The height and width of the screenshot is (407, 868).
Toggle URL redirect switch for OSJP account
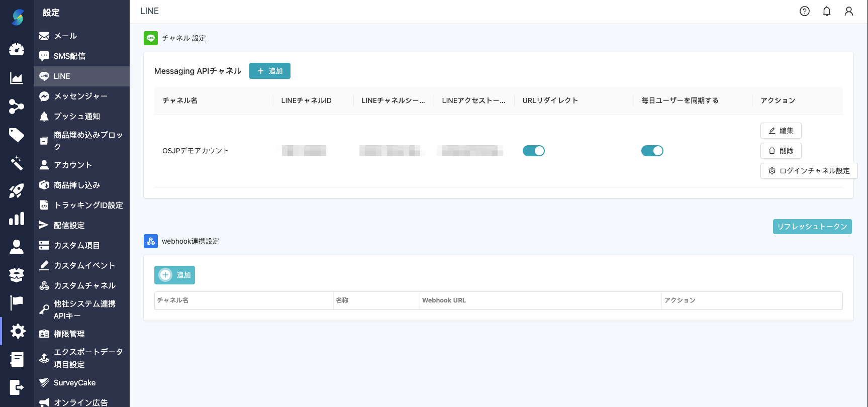(x=533, y=151)
